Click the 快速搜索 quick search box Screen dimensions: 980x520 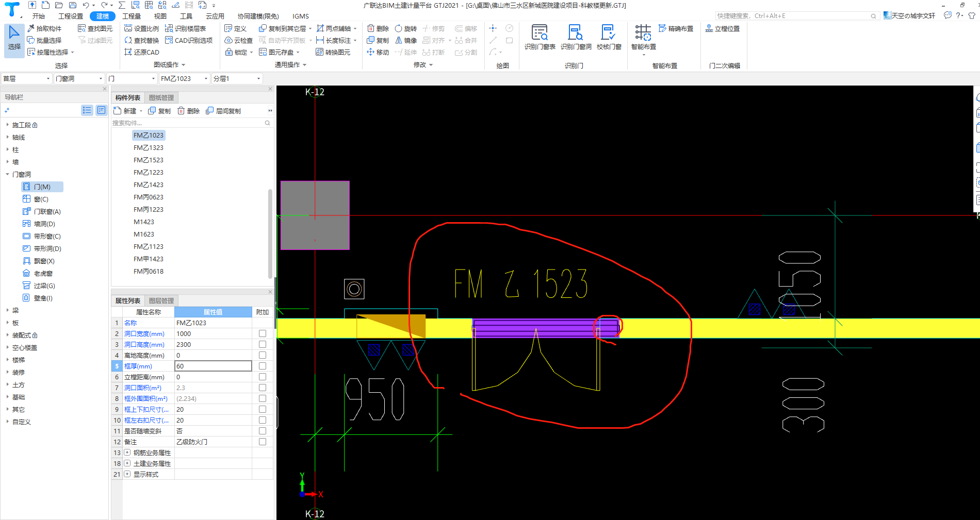pyautogui.click(x=797, y=15)
